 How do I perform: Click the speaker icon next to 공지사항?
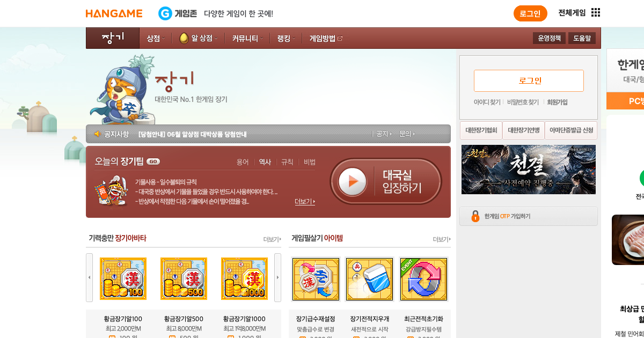[97, 134]
